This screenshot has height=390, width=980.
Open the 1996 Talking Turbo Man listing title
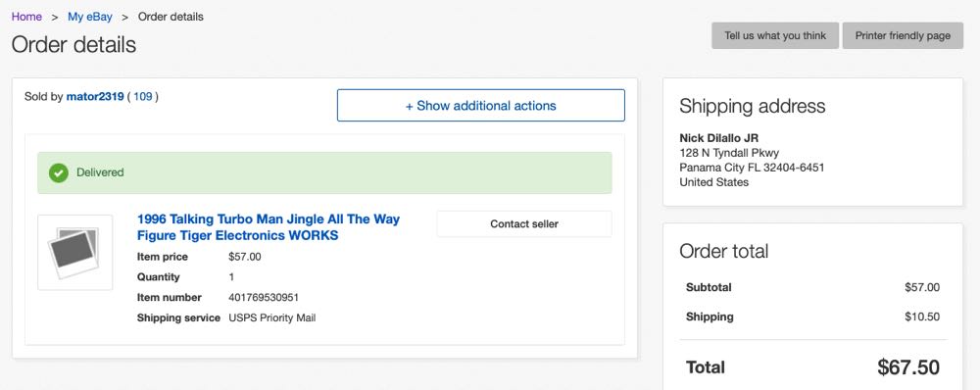pos(269,227)
